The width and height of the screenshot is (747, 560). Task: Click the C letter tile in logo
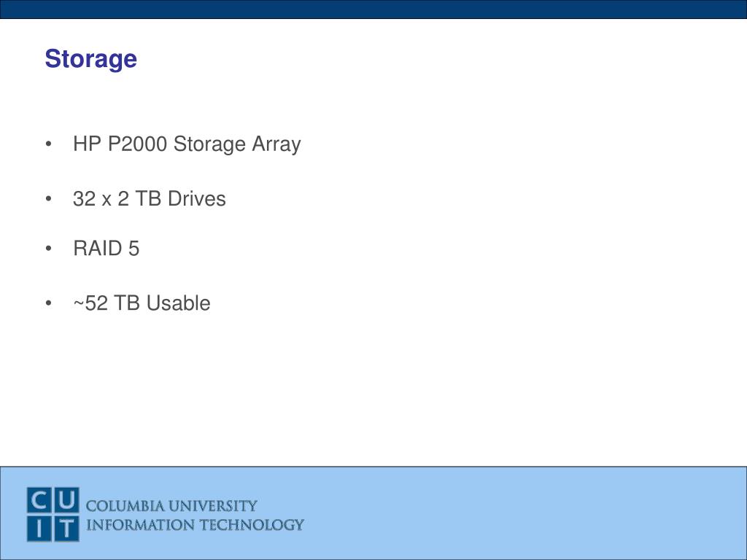[39, 500]
